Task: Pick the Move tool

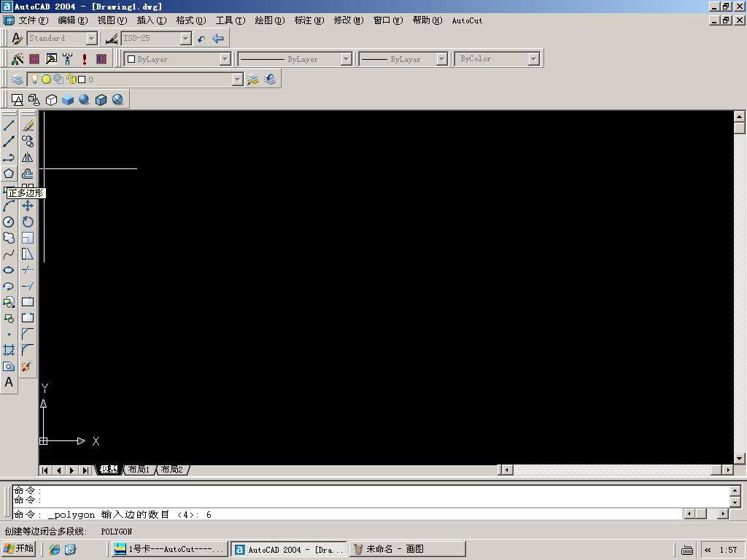Action: point(28,206)
